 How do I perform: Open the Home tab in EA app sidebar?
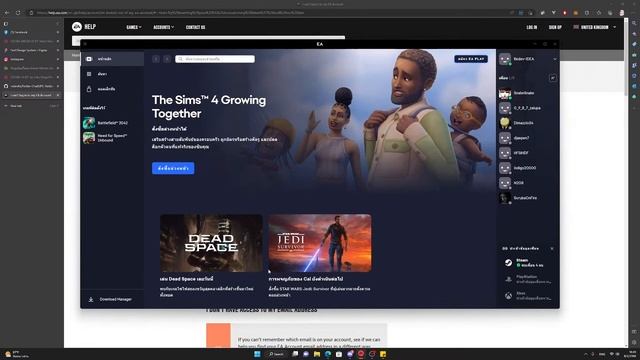pos(112,59)
